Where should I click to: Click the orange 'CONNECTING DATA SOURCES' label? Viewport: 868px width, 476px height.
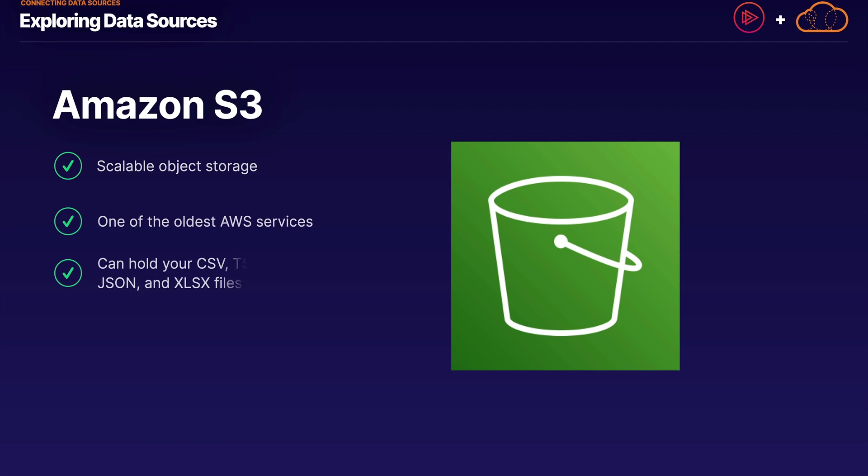coord(71,3)
